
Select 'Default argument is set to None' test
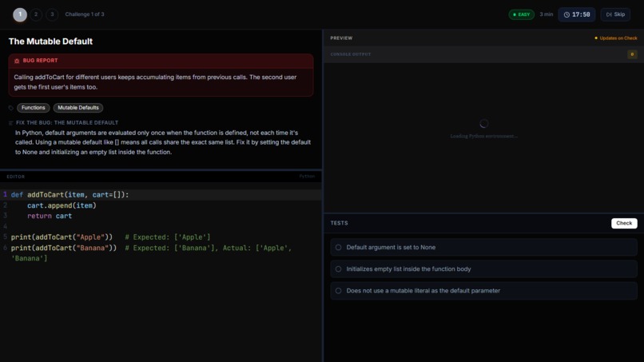coord(484,248)
